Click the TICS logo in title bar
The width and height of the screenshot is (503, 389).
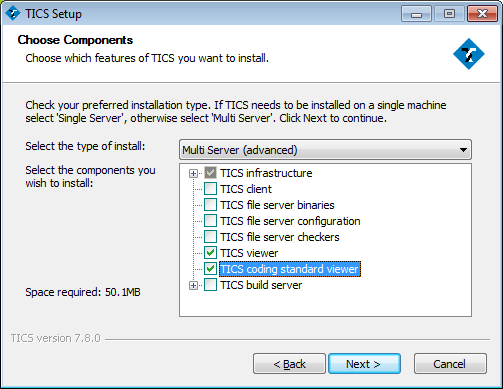click(x=13, y=14)
